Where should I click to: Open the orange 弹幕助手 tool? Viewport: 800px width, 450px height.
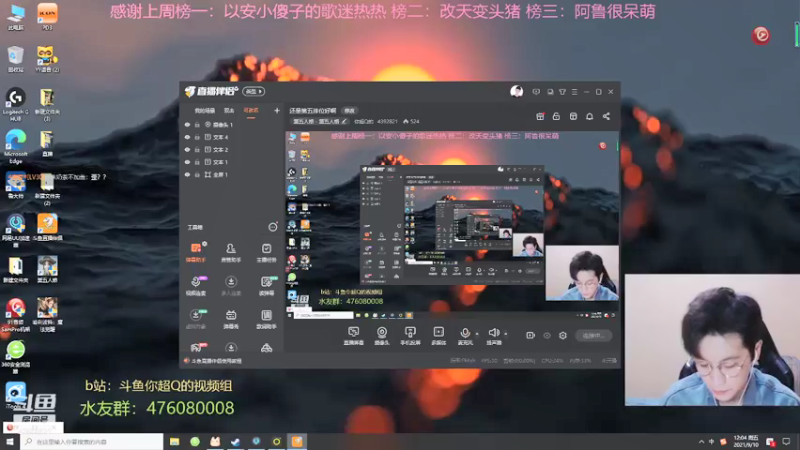[196, 252]
